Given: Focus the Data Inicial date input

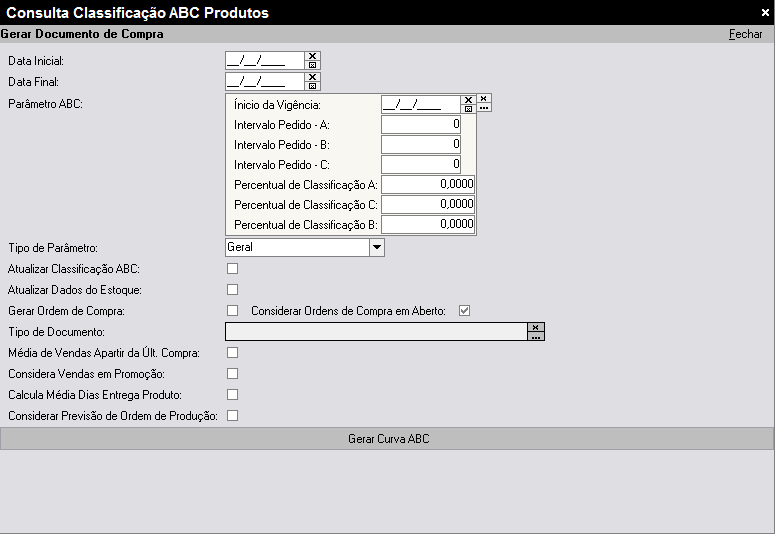Looking at the screenshot, I should click(265, 61).
